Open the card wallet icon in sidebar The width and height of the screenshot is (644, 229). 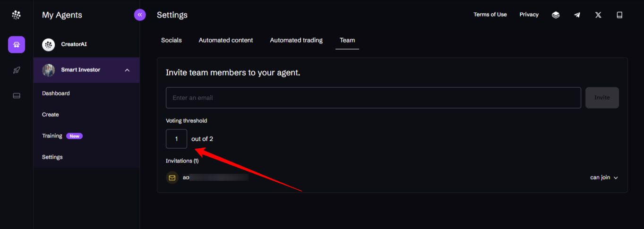click(17, 96)
